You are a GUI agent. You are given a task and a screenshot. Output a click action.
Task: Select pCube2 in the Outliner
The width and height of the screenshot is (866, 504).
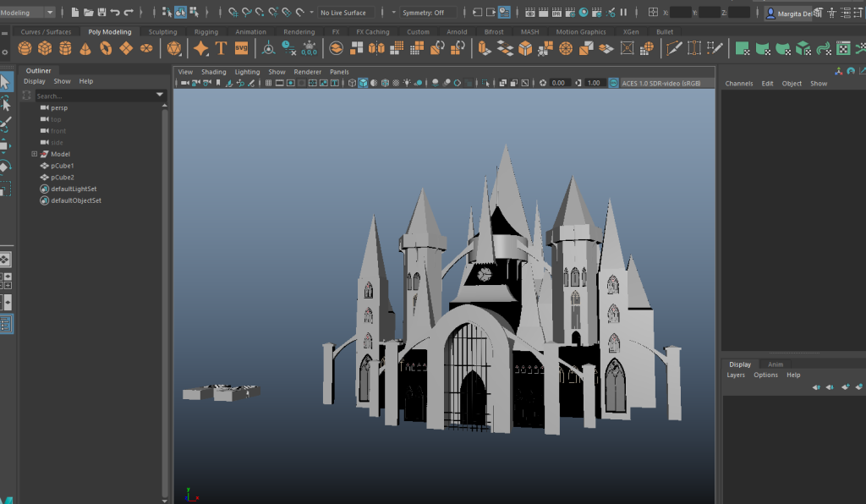[x=62, y=178]
